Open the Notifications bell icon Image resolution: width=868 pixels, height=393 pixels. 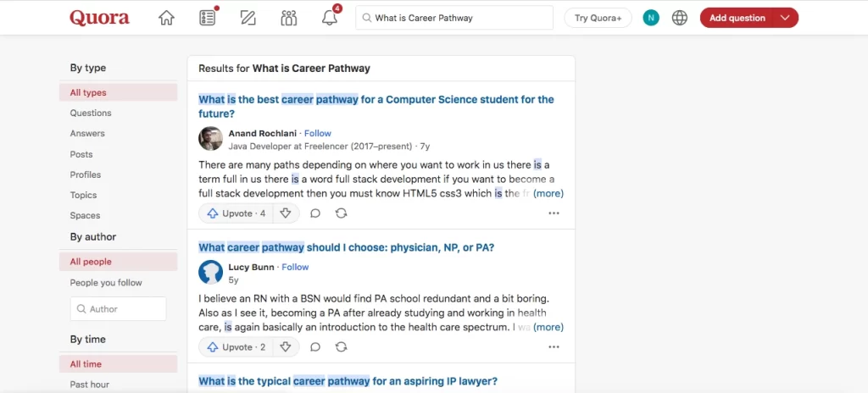click(x=330, y=18)
